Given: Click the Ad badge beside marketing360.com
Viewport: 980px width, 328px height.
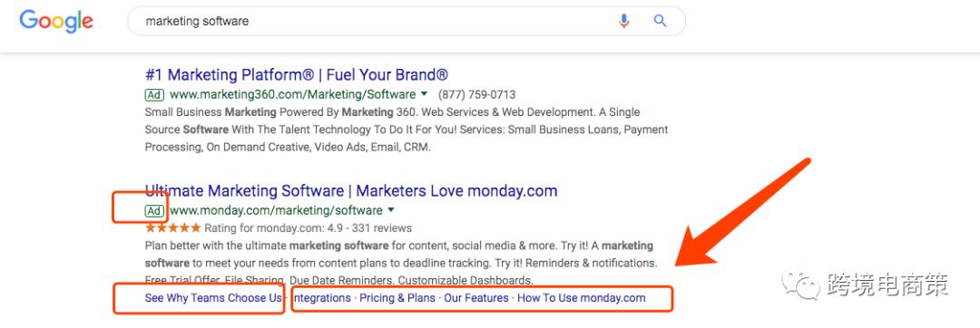Looking at the screenshot, I should coord(153,95).
